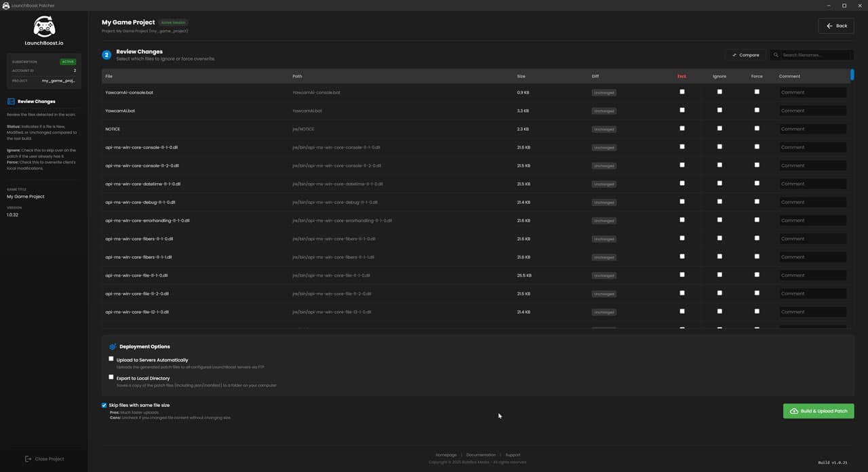The height and width of the screenshot is (472, 868).
Task: Enable Upload to Servers Automatically
Action: coord(111,359)
